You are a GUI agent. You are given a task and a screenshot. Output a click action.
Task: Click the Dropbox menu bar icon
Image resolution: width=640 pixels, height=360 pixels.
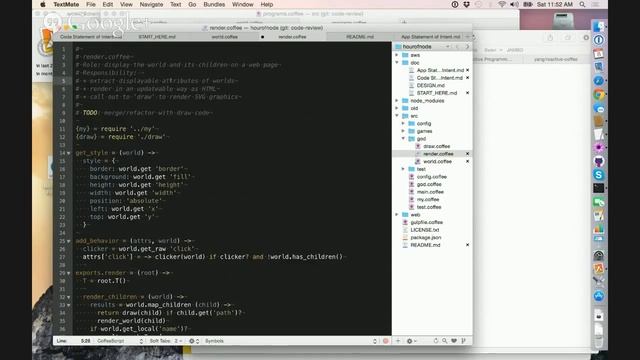click(x=467, y=4)
